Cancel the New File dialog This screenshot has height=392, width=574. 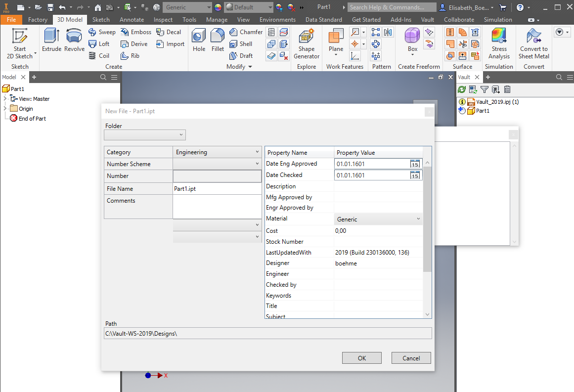pos(411,357)
